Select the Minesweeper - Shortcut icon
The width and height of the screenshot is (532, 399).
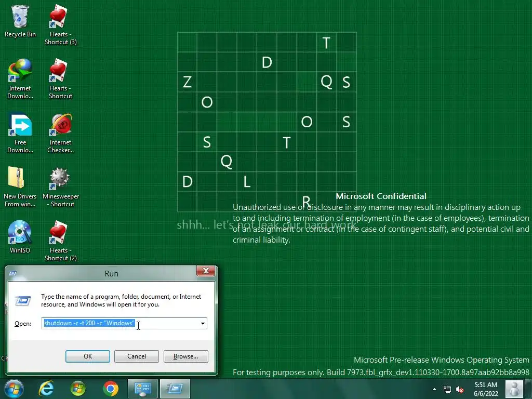pos(60,187)
